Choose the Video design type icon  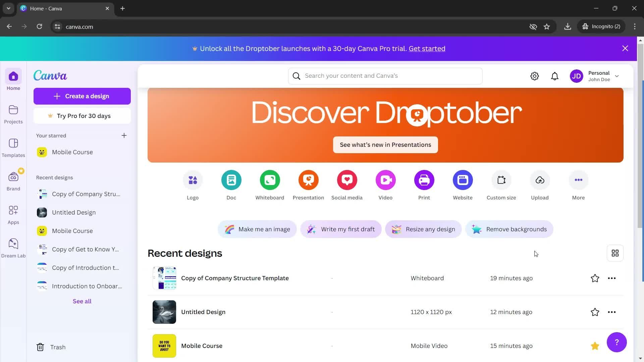(386, 180)
